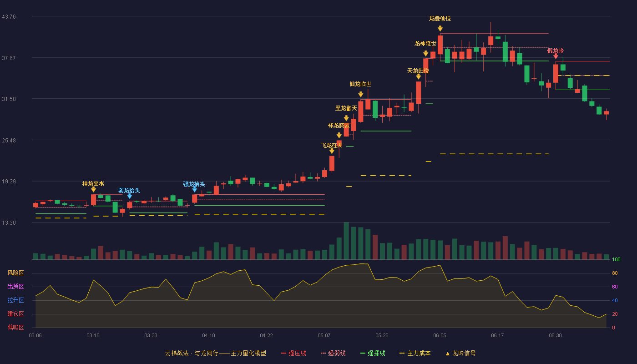
Task: Click the 神龙出水 signal label
Action: pos(93,184)
